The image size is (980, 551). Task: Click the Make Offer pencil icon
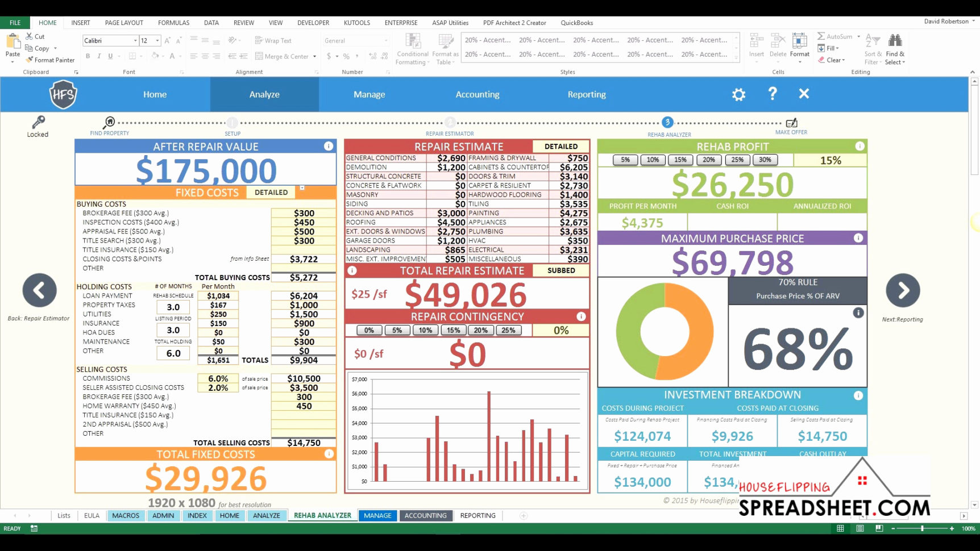pos(791,122)
